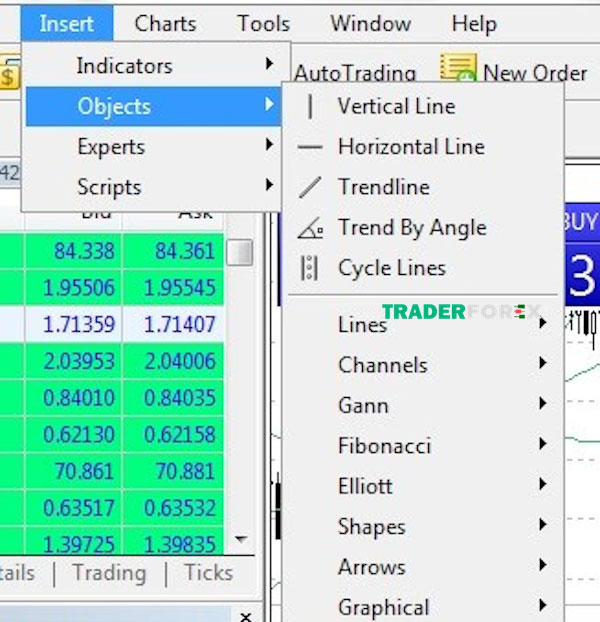The image size is (600, 622).
Task: Click the Market Watch scrollbar thumb
Action: tap(240, 252)
